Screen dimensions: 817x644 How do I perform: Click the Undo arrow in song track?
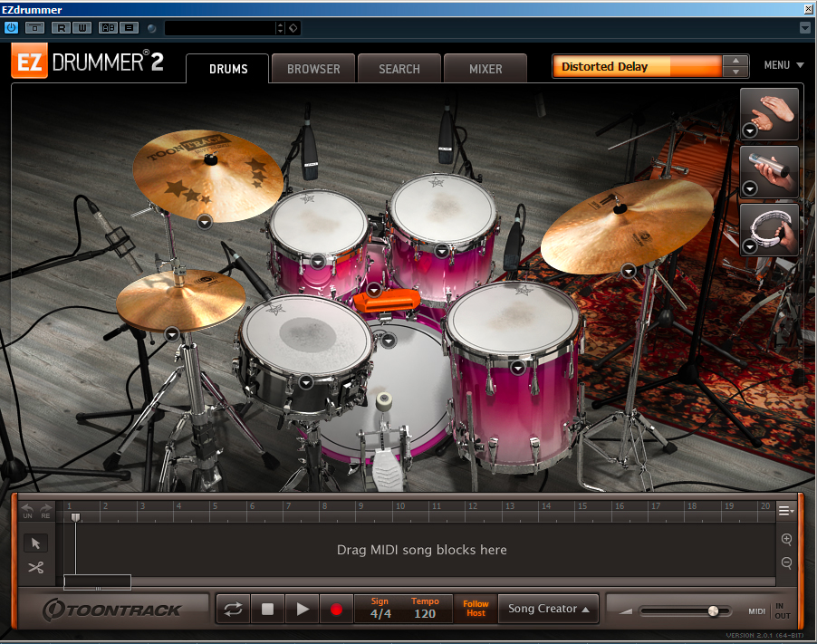click(27, 511)
